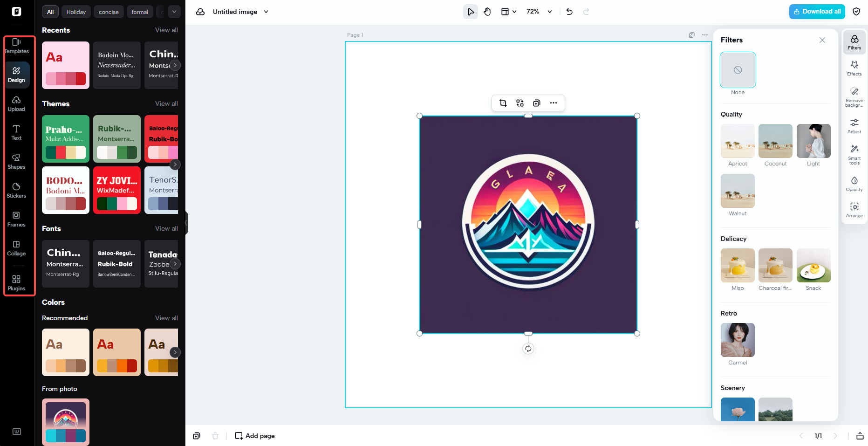Click the CapCut home logo
This screenshot has height=446, width=868.
[17, 12]
